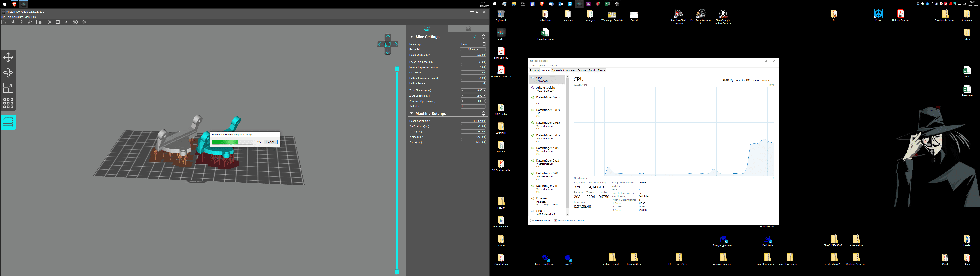Open the model panel tab icon

(468, 29)
